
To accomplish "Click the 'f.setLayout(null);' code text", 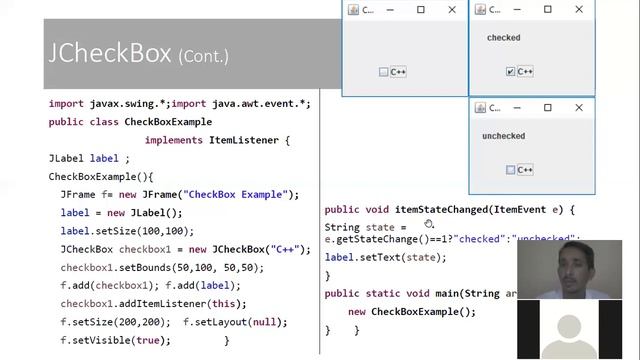I will point(235,322).
